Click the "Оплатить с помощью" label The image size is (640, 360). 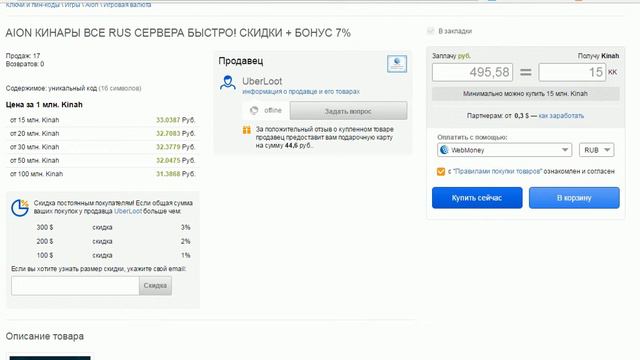click(472, 137)
